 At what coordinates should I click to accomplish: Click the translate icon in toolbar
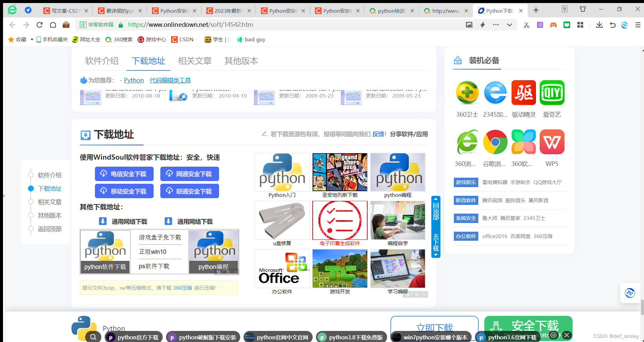540,25
